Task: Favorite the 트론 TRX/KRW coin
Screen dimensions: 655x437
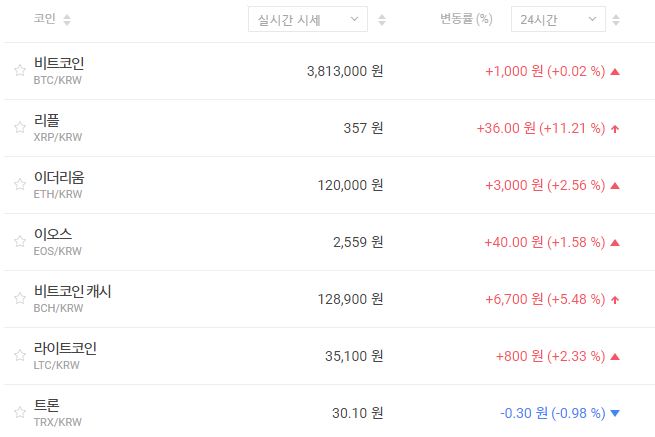Action: 19,413
